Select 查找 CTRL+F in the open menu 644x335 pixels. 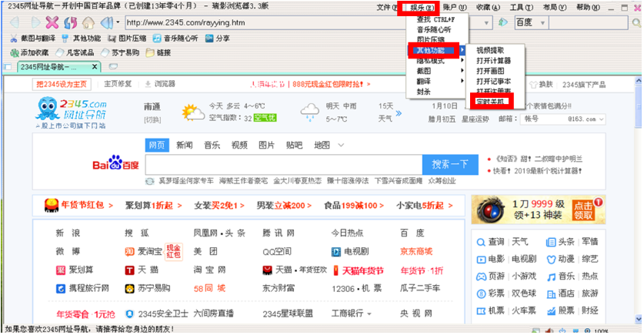tap(436, 19)
